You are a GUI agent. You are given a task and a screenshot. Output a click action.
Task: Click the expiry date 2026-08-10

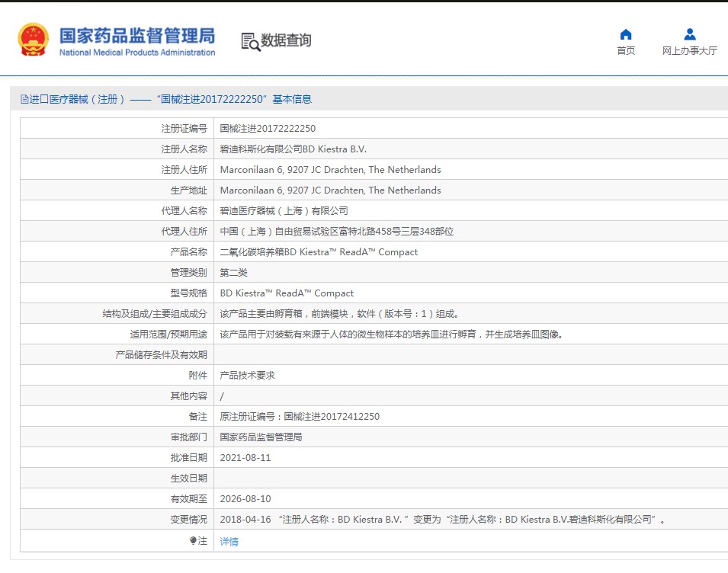[x=245, y=499]
